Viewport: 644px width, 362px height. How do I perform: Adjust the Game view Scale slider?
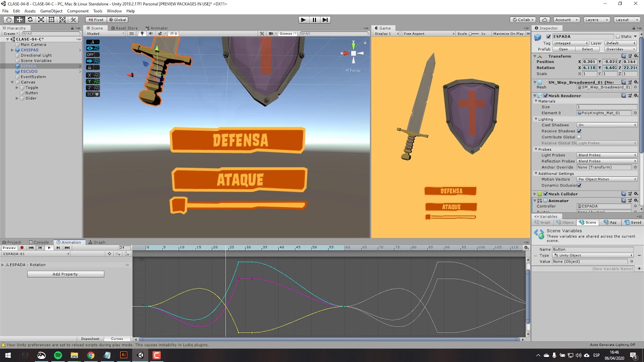click(x=473, y=34)
